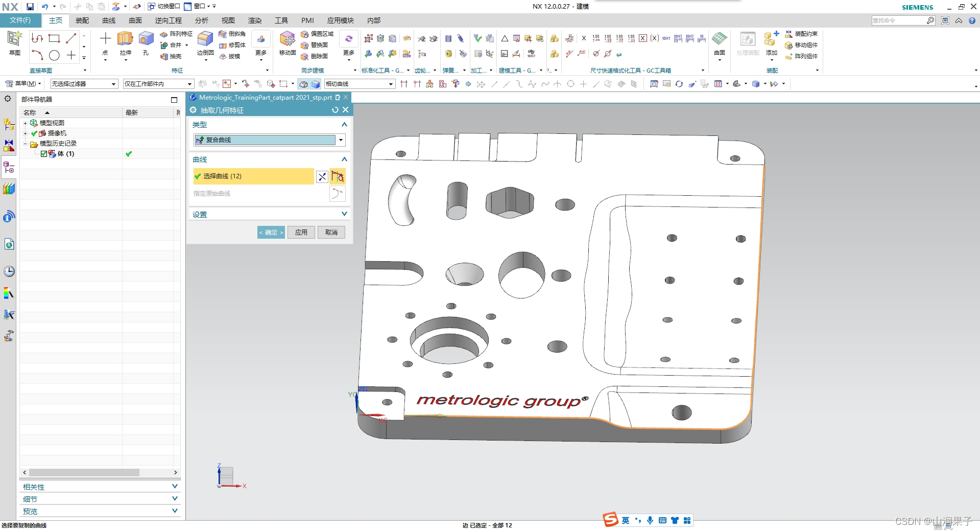Click the 选择曲线 (12) selection field
Screen dimensions: 980x531
[253, 176]
